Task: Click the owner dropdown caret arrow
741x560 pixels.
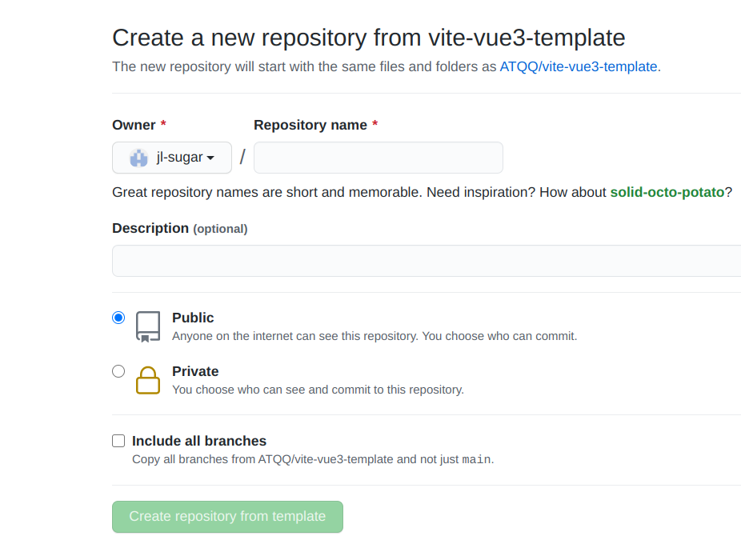Action: tap(210, 158)
